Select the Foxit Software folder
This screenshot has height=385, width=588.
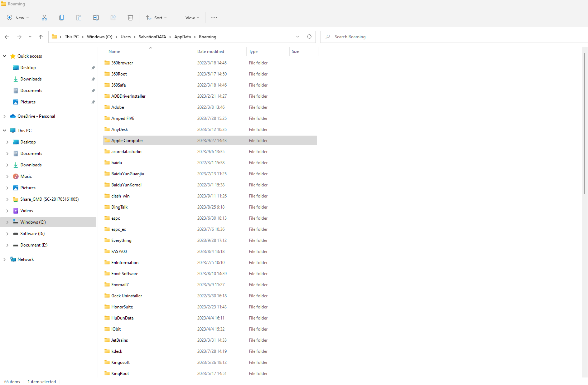click(x=210, y=274)
